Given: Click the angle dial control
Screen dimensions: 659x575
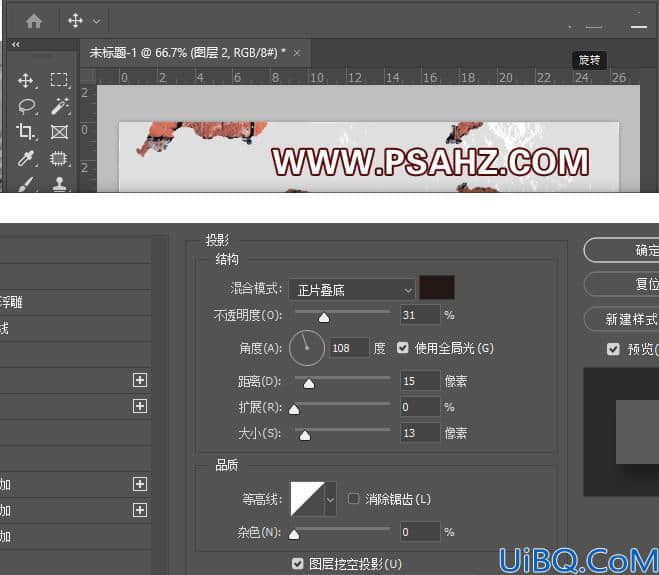Looking at the screenshot, I should pos(307,348).
